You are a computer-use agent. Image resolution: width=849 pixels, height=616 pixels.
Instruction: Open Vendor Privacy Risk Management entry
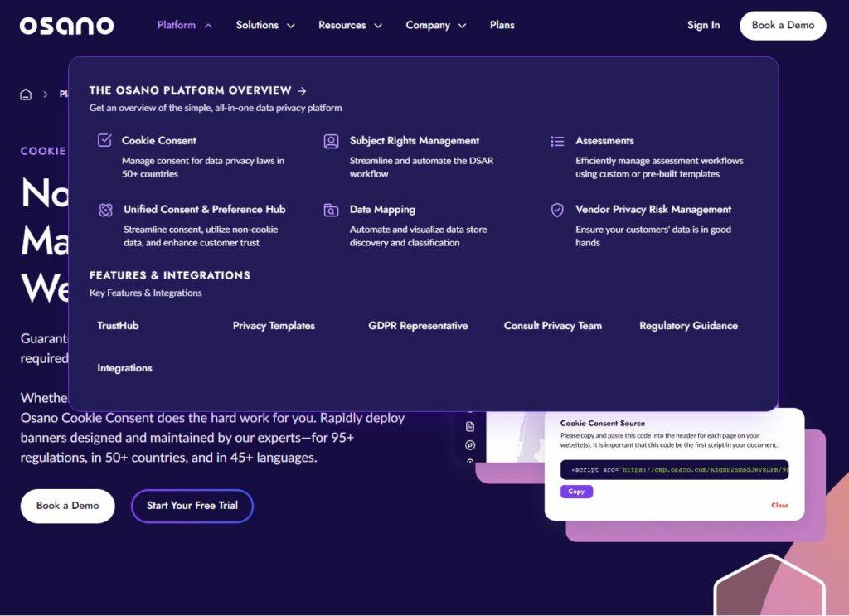(x=653, y=210)
